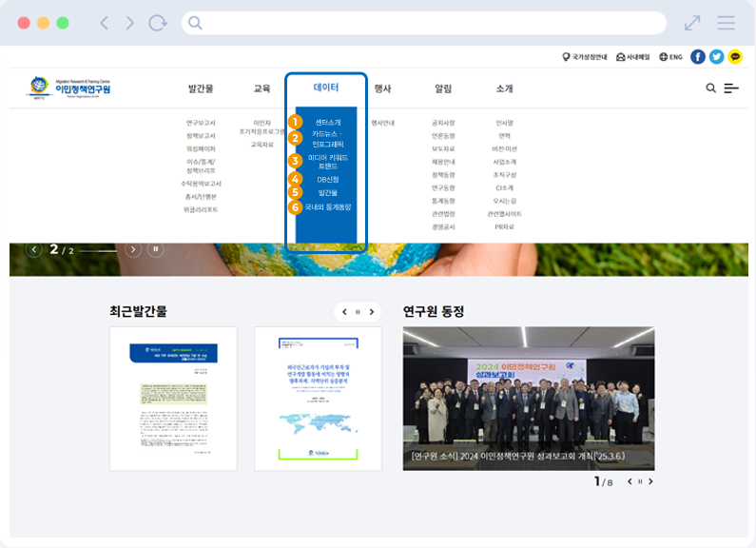
Task: Reload the page in the browser
Action: pyautogui.click(x=157, y=23)
